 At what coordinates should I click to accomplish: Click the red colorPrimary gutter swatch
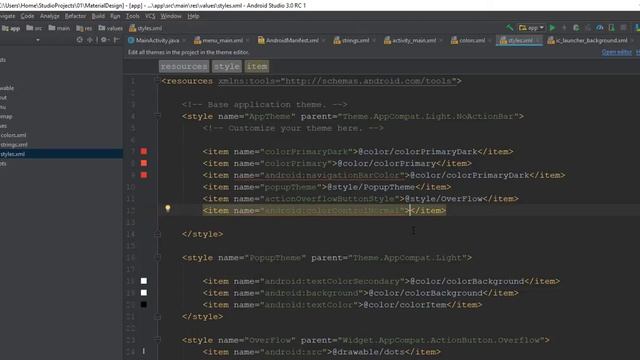(x=144, y=163)
